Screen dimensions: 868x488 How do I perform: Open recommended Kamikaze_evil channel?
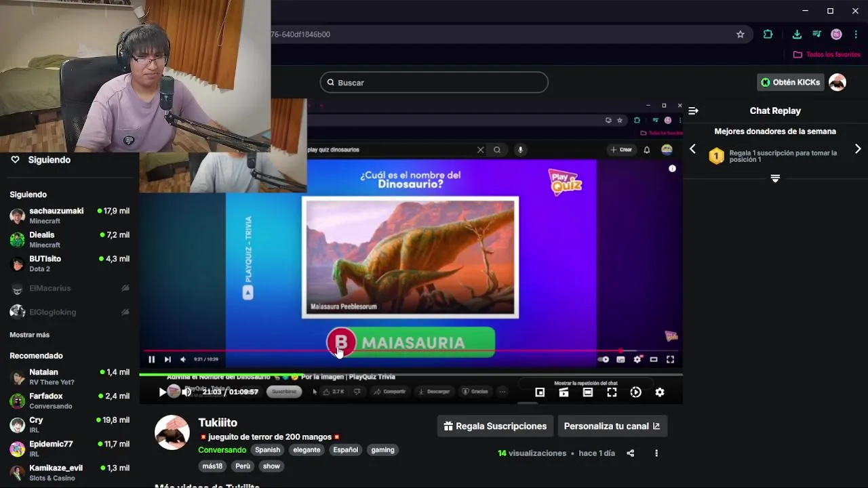tap(69, 472)
